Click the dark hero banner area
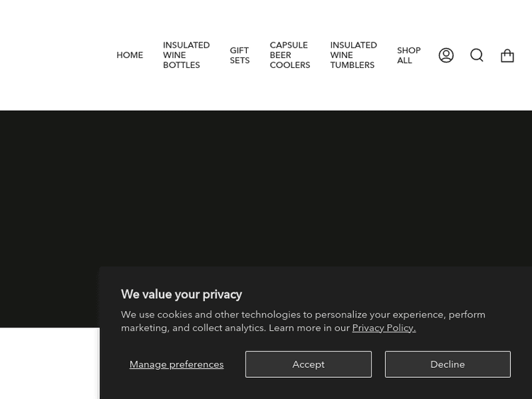The image size is (532, 399). (266, 184)
